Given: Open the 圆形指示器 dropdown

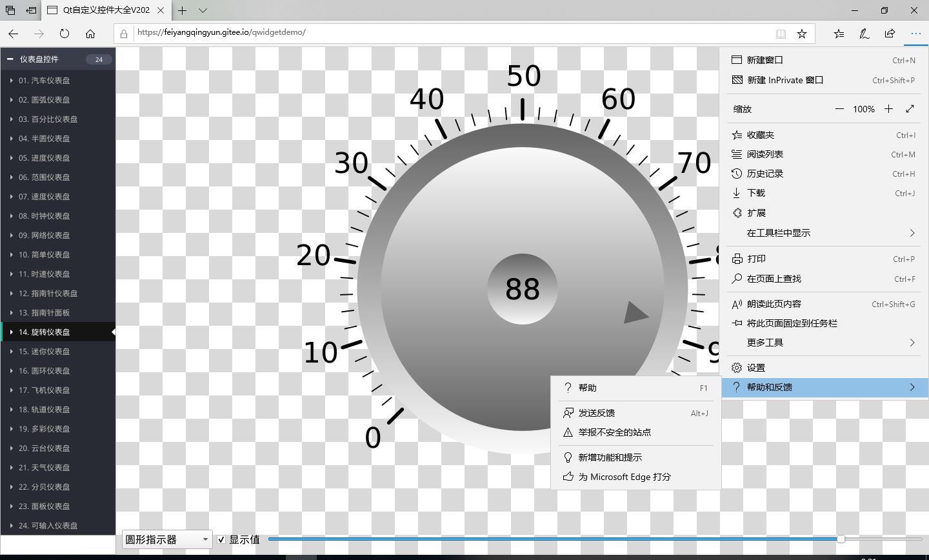Looking at the screenshot, I should click(166, 539).
